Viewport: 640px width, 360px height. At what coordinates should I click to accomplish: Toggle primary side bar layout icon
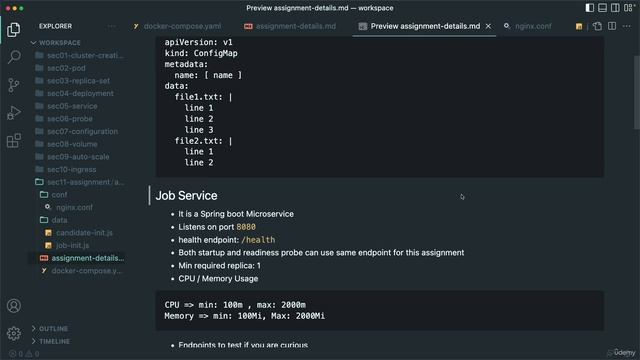589,8
